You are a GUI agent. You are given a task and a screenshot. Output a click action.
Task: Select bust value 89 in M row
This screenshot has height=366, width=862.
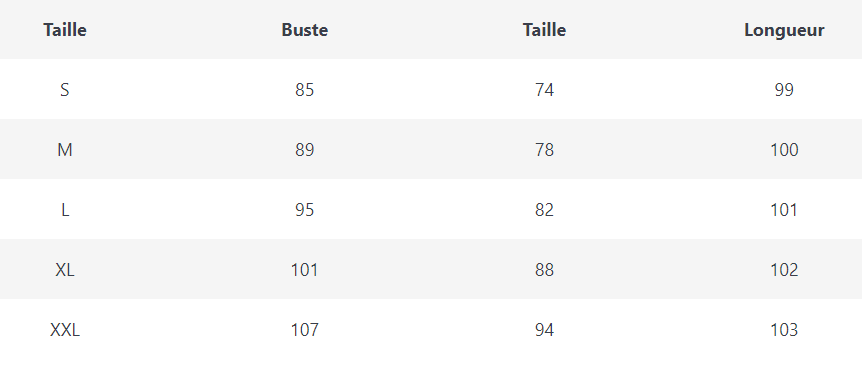305,149
